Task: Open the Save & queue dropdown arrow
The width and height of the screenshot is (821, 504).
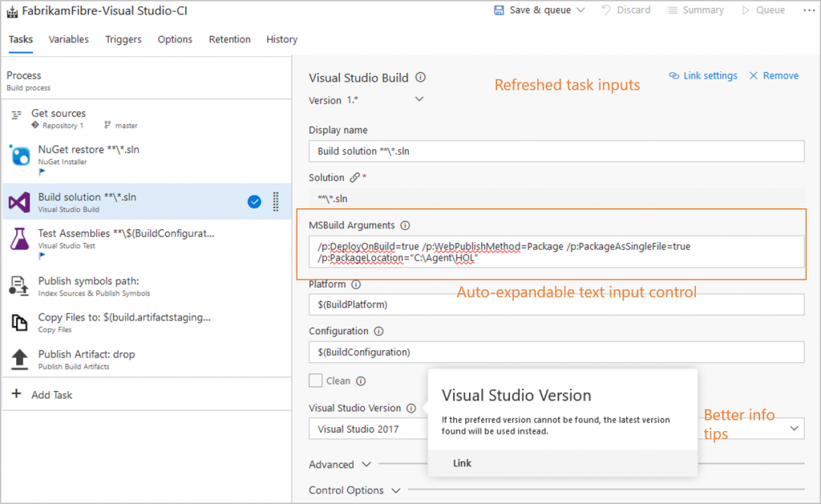Action: coord(580,10)
